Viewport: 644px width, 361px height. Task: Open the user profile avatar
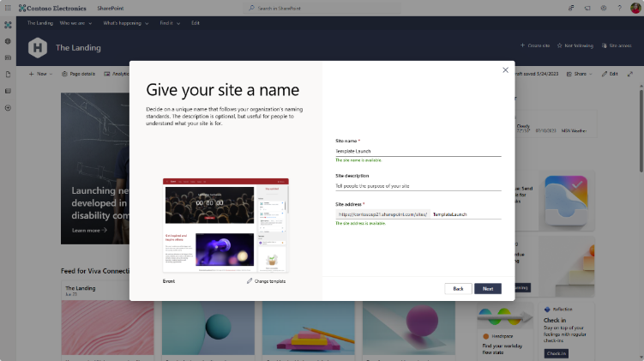coord(635,8)
